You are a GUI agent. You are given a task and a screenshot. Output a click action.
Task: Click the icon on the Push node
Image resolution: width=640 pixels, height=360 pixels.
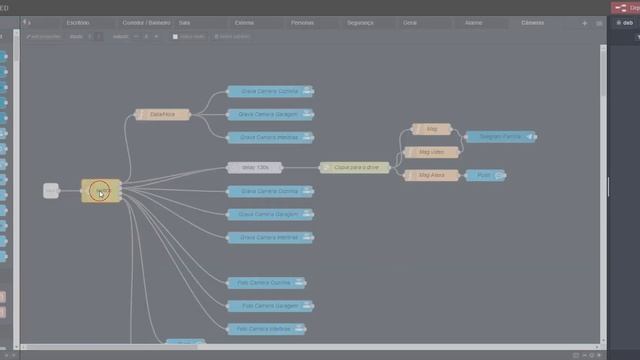tap(499, 176)
